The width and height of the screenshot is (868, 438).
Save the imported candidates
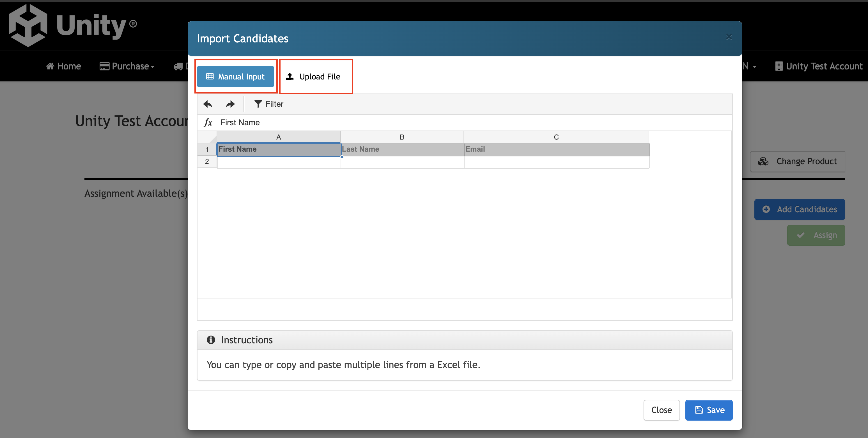pos(709,410)
